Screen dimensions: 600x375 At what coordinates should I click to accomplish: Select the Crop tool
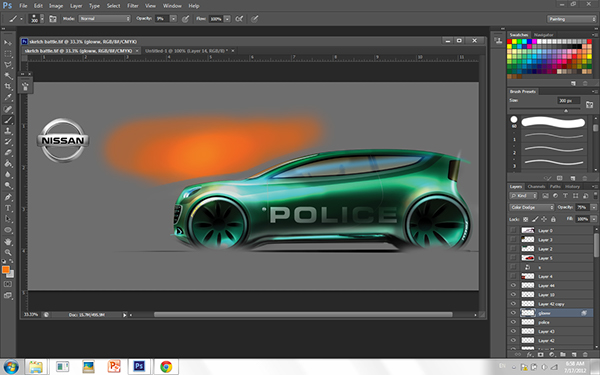point(8,87)
